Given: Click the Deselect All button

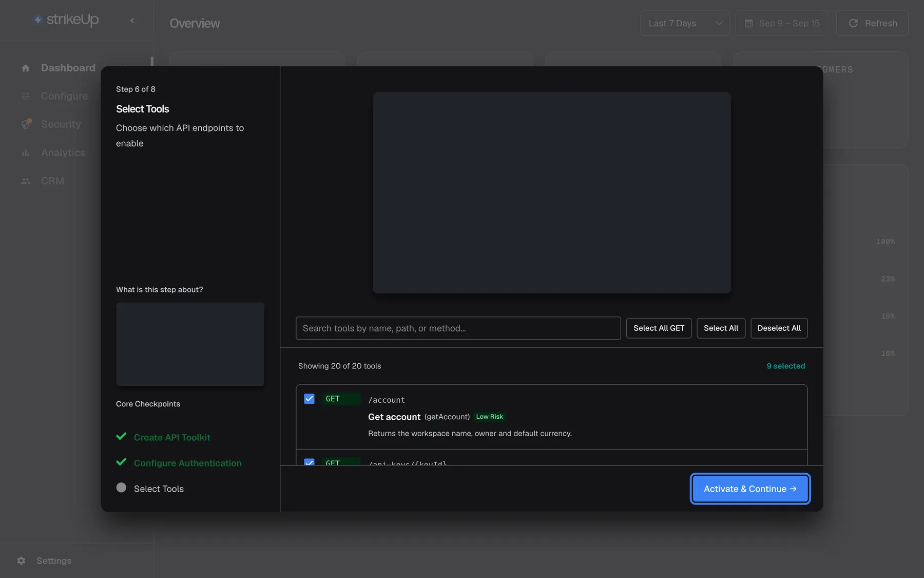Looking at the screenshot, I should click(x=779, y=328).
